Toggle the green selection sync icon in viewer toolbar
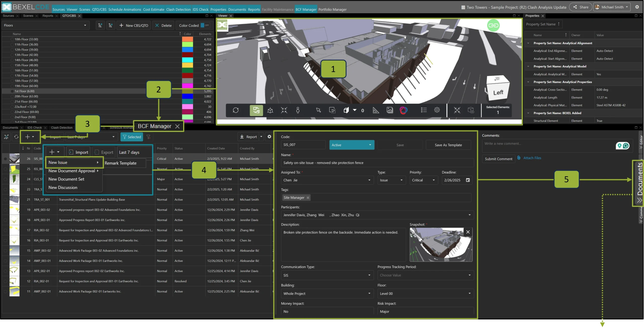The image size is (644, 332). pyautogui.click(x=256, y=110)
